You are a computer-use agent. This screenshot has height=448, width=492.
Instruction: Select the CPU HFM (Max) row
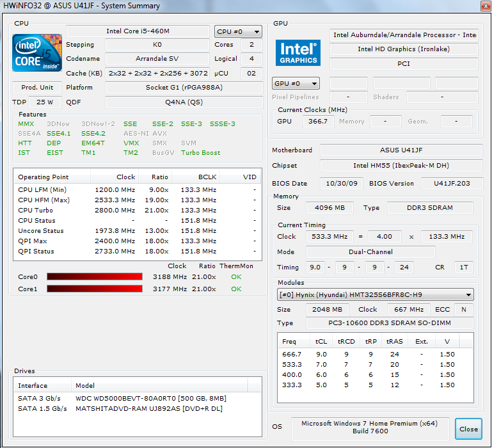pyautogui.click(x=137, y=200)
